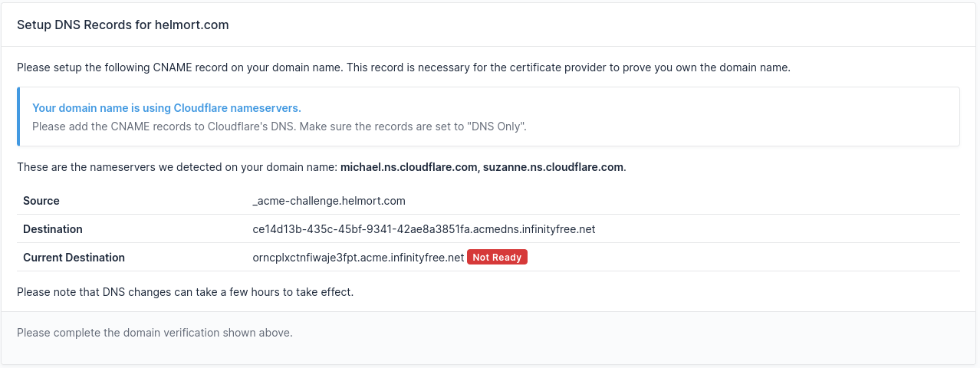Click the "These are the nameservers we detected" text
The width and height of the screenshot is (980, 368).
178,167
